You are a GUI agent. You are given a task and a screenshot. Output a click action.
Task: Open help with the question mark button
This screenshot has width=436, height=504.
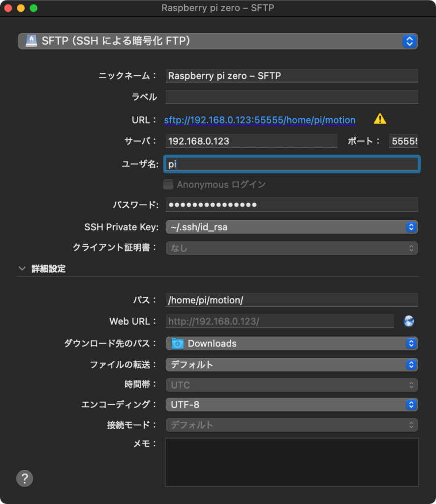pos(25,478)
